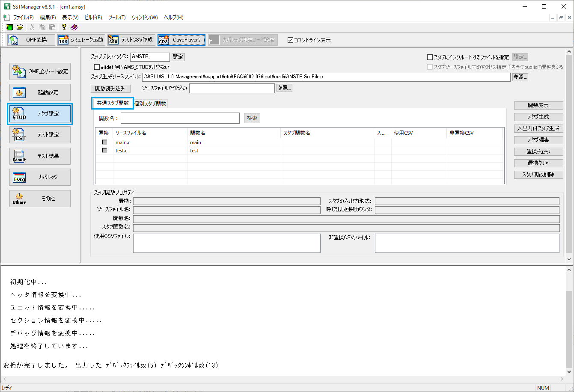Click the ソースファイルで絞込み input field
574x392 pixels.
pyautogui.click(x=232, y=88)
